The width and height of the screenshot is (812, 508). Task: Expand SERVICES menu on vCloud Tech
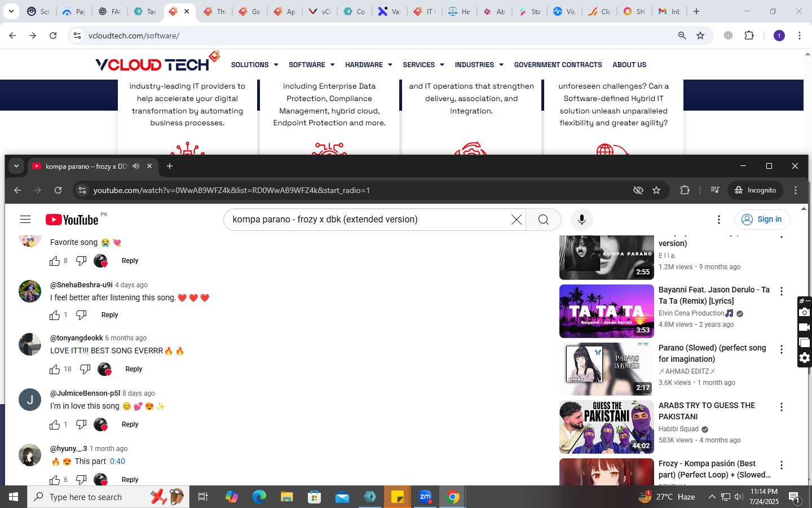423,65
